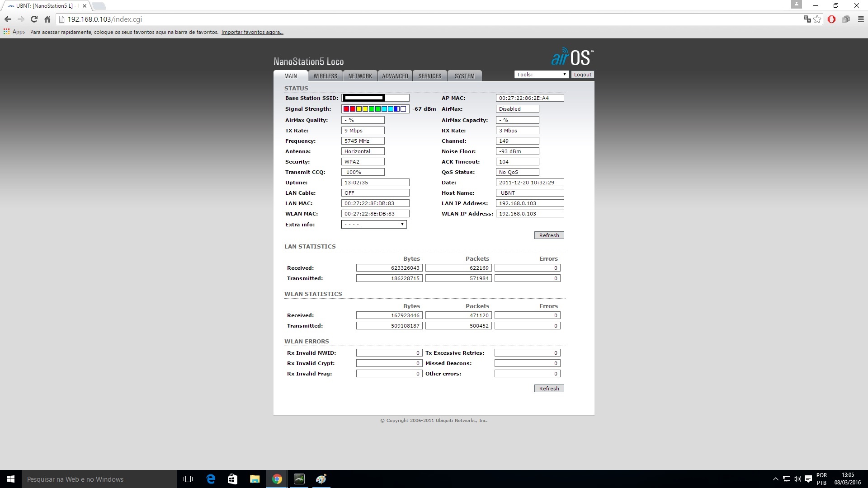
Task: Expand the Tools dropdown
Action: click(x=542, y=75)
